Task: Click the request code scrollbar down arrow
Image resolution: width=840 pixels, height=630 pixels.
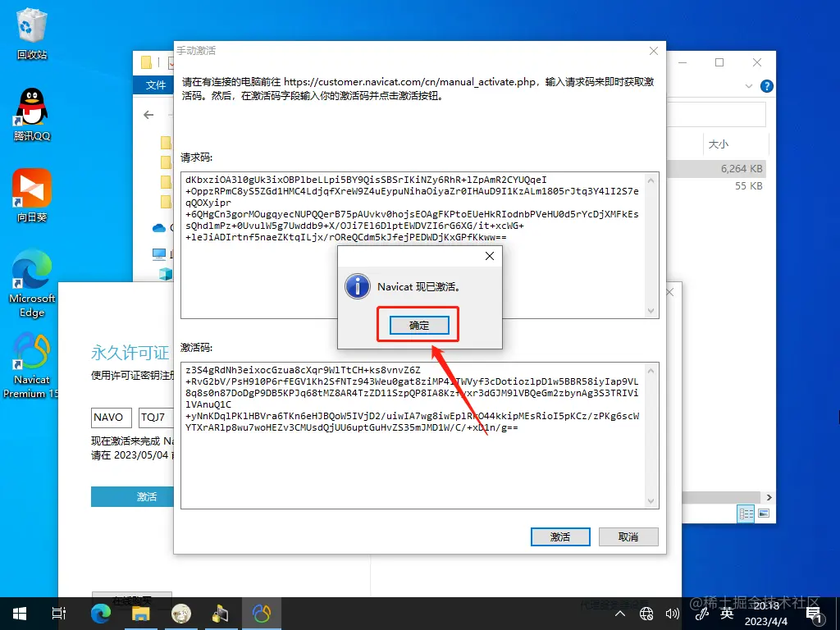Action: click(651, 311)
